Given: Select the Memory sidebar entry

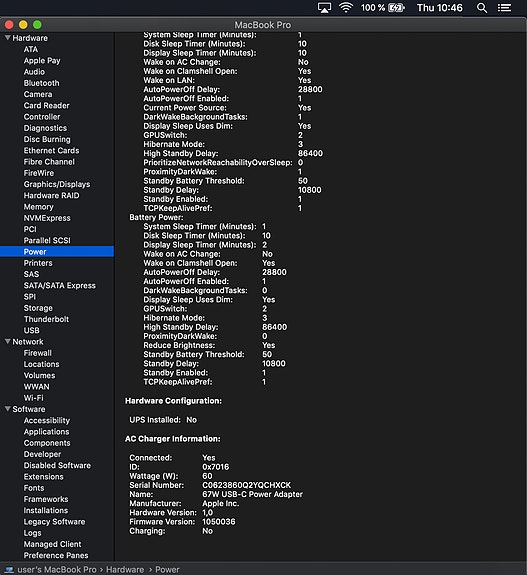Looking at the screenshot, I should [x=39, y=207].
